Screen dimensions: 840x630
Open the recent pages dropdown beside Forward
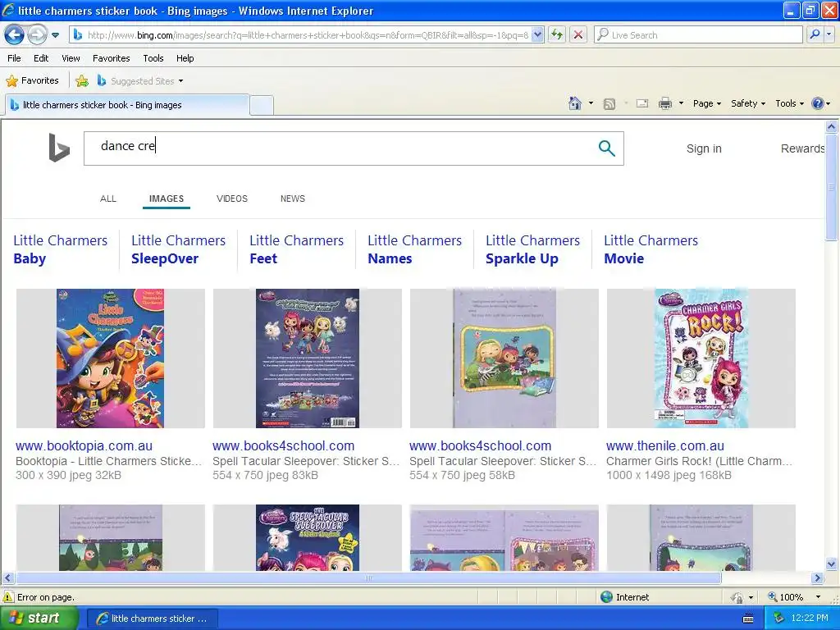pos(55,35)
